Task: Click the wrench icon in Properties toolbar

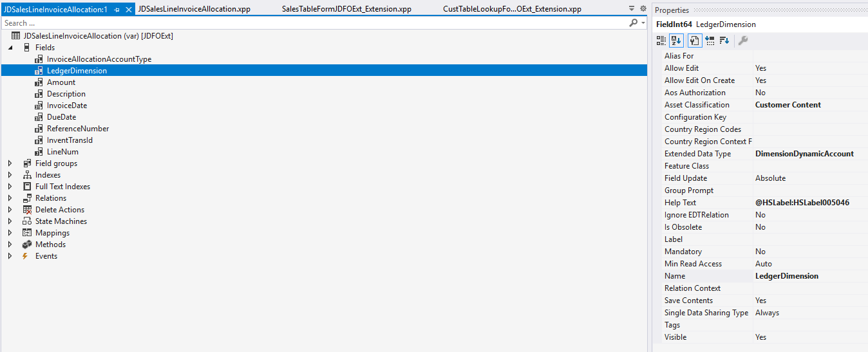Action: pos(742,41)
